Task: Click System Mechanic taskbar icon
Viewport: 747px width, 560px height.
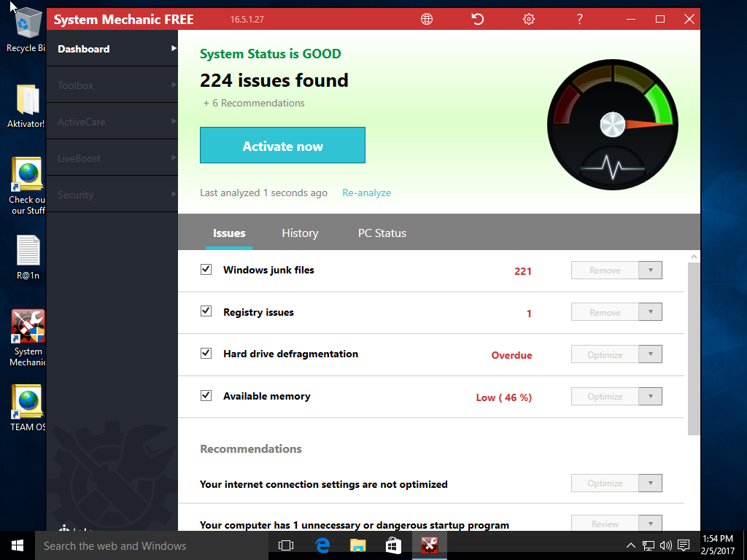Action: click(429, 545)
